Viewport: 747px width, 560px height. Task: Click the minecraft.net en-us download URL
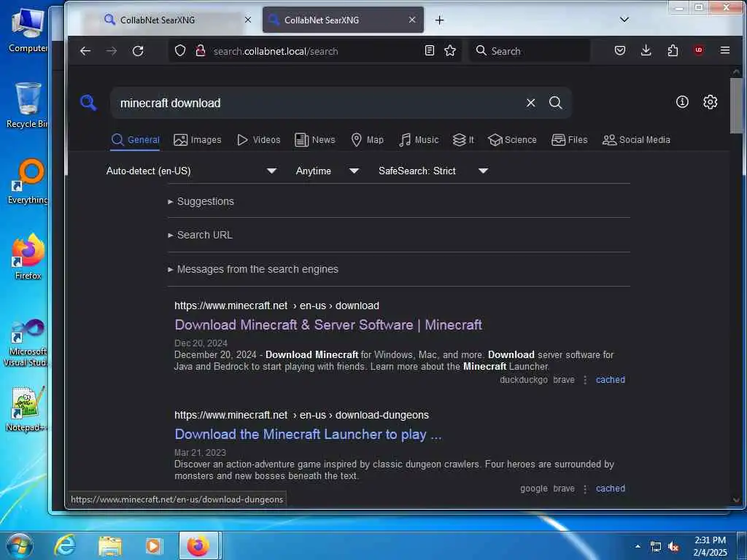(x=276, y=306)
